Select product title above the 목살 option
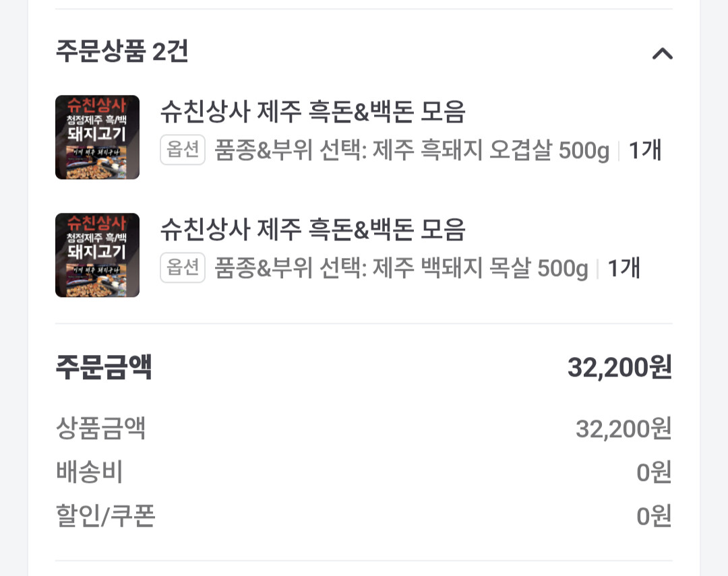Screen dimensions: 728x576 313,230
